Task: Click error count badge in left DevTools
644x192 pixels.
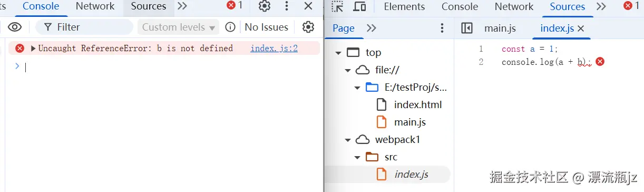Action: tap(235, 6)
